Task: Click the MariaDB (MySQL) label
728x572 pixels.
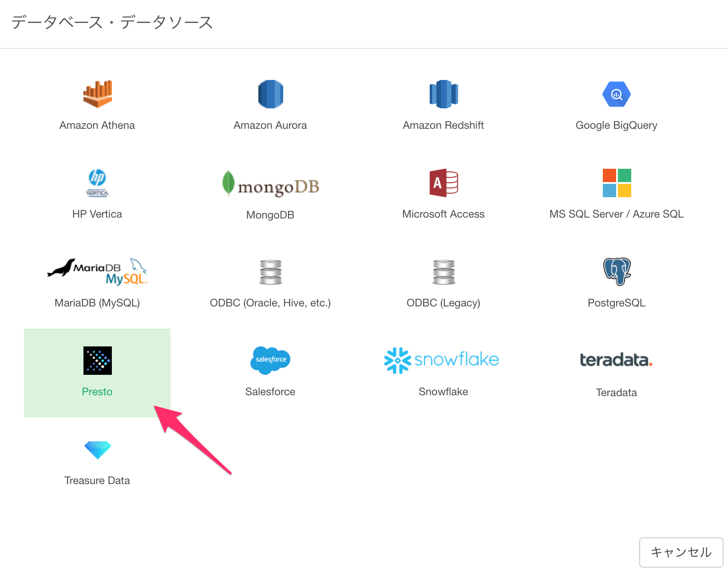Action: 97,303
